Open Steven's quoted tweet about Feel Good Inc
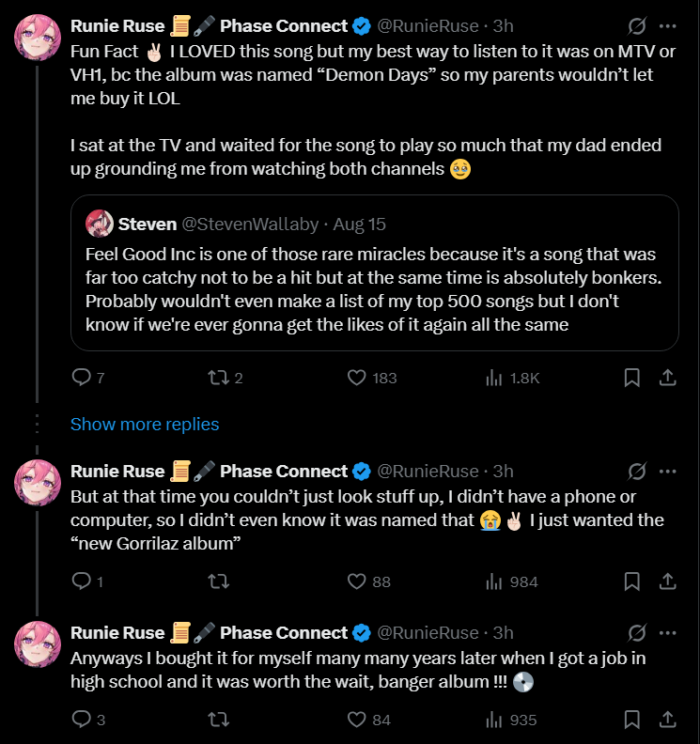700x744 pixels. (x=374, y=289)
